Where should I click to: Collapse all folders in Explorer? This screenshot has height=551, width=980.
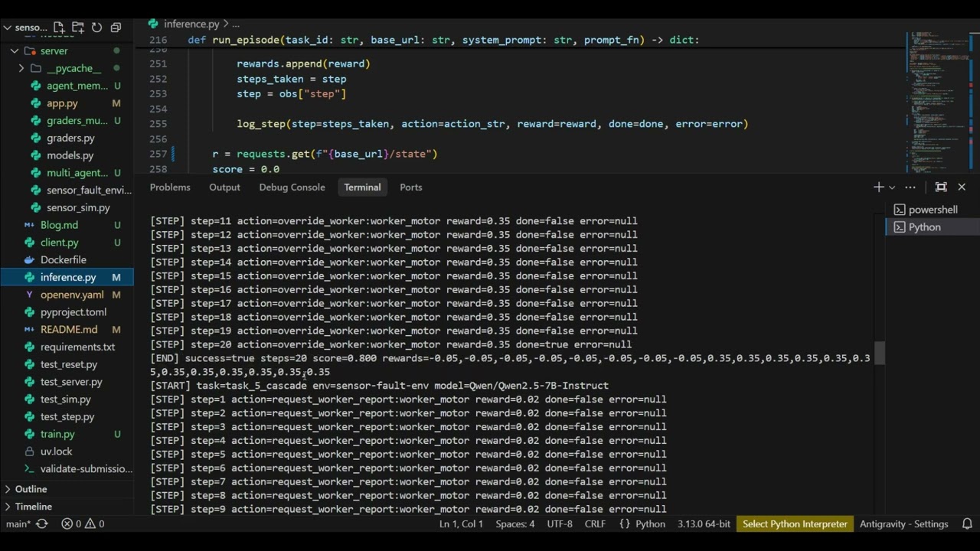116,28
